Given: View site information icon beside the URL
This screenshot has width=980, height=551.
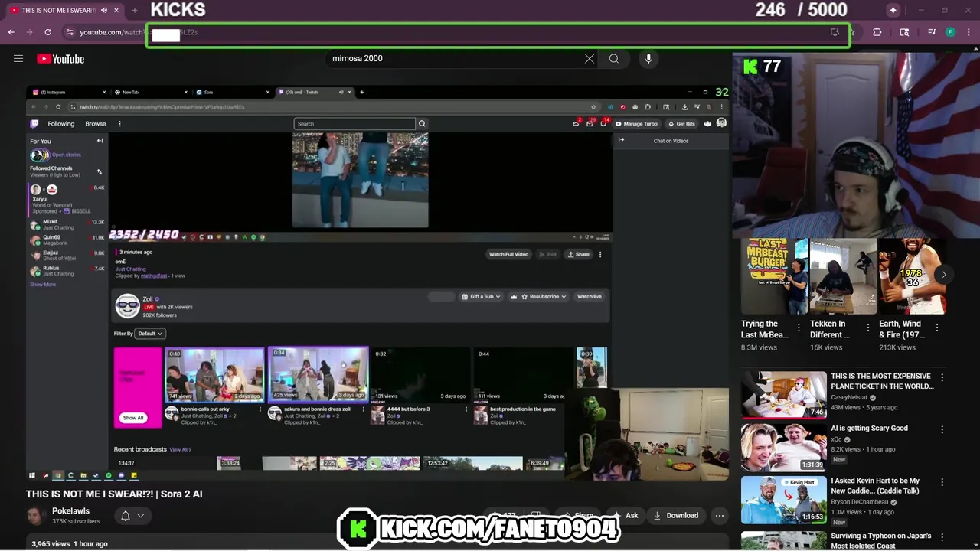Looking at the screenshot, I should 70,32.
